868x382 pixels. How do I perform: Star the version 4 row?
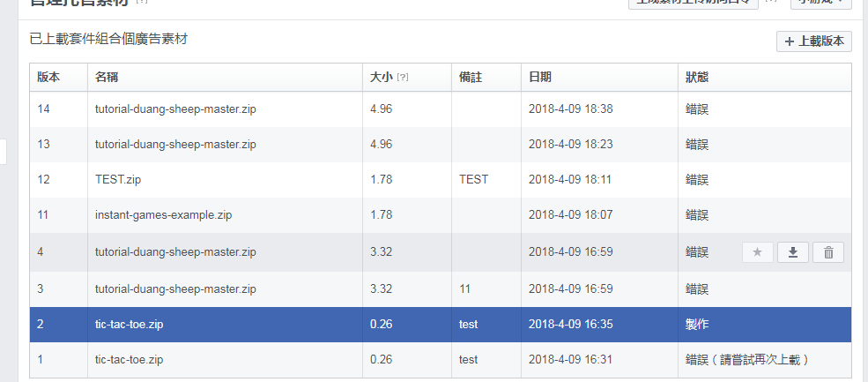[x=757, y=253]
